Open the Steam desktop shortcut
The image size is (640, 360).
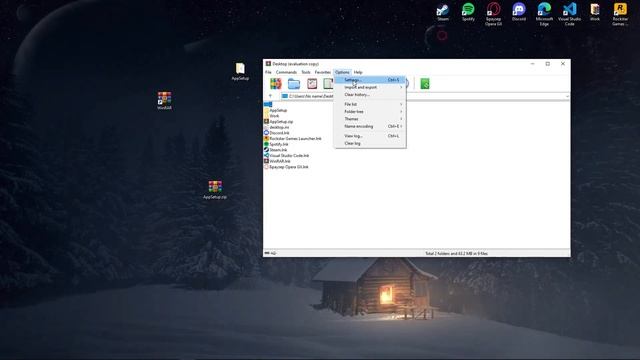click(x=443, y=12)
